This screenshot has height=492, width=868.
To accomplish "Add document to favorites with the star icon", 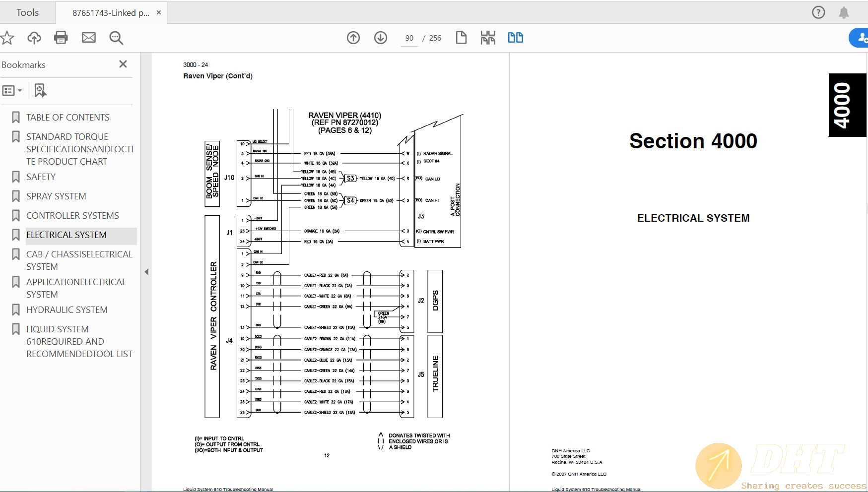I will point(7,38).
